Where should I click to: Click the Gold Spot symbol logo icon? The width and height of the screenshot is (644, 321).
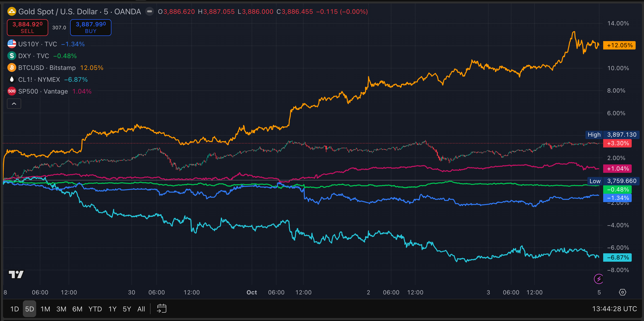pos(12,12)
